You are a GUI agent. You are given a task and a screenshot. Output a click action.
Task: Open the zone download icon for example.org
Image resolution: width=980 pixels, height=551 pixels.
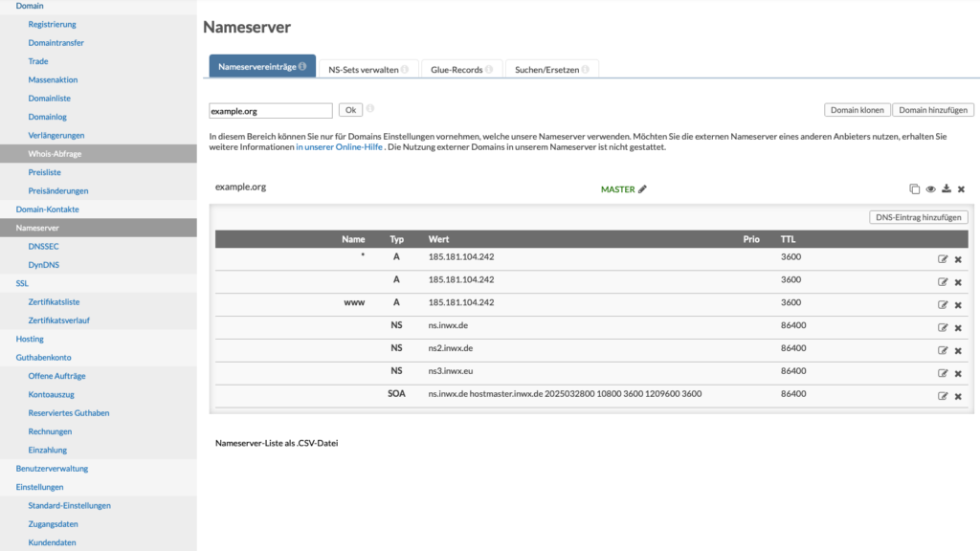pyautogui.click(x=946, y=188)
